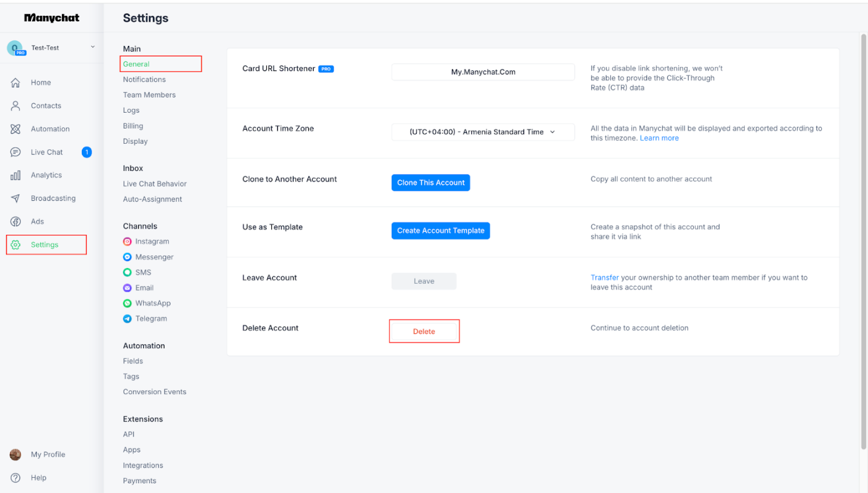
Task: Follow the Transfer ownership link
Action: tap(604, 278)
